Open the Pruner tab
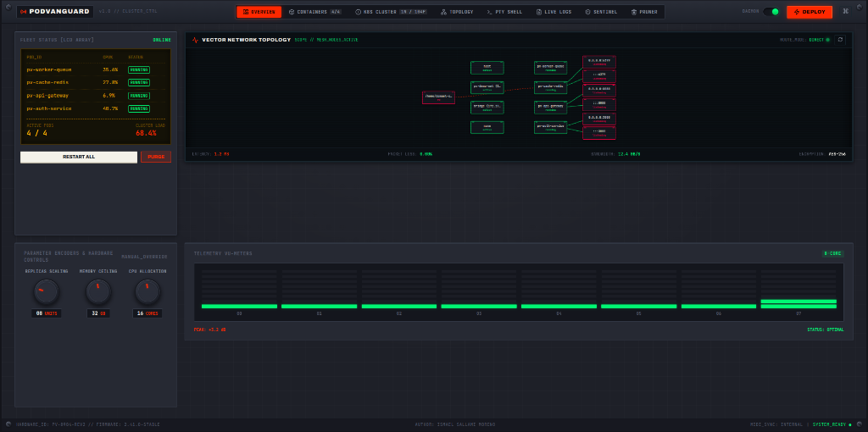Viewport: 868px width, 432px height. point(644,12)
